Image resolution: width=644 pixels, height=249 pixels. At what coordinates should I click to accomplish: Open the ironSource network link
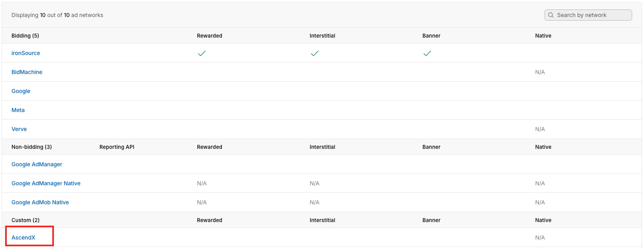point(26,53)
